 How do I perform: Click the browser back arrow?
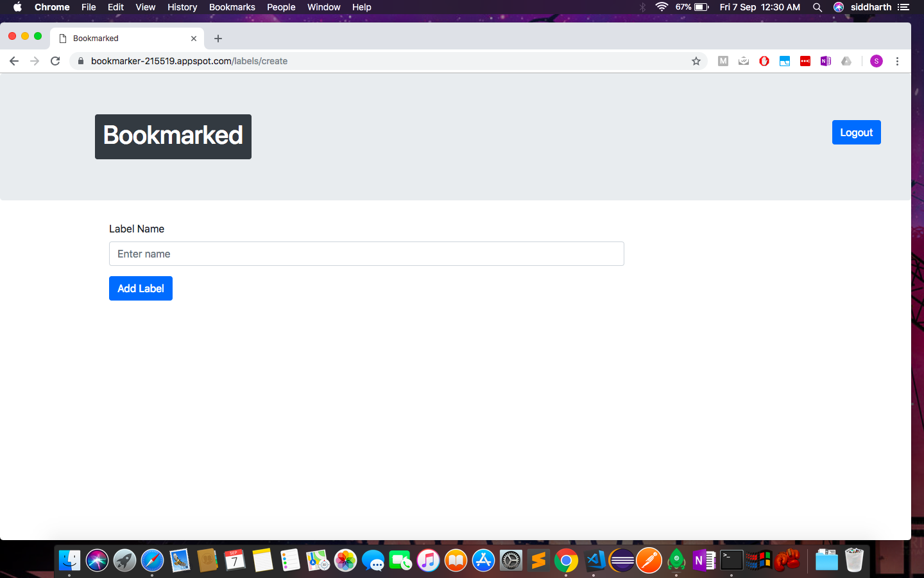coord(14,61)
